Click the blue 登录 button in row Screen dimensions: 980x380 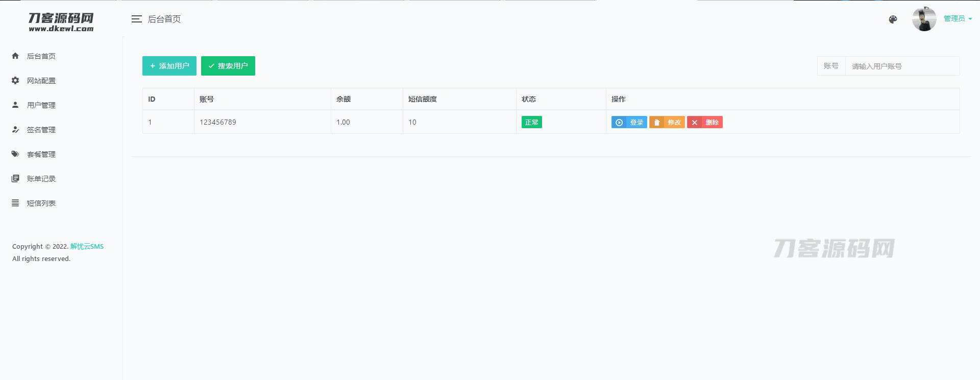(629, 123)
